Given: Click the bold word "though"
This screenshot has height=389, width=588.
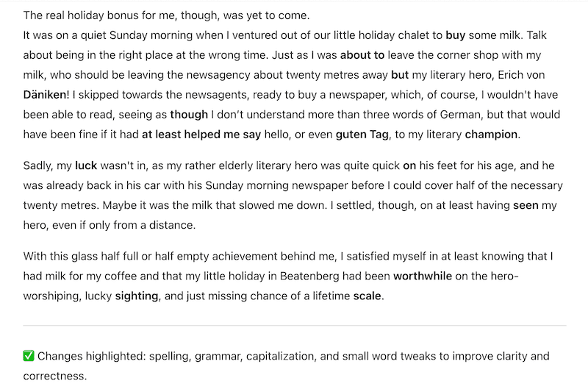Looking at the screenshot, I should pos(189,115).
